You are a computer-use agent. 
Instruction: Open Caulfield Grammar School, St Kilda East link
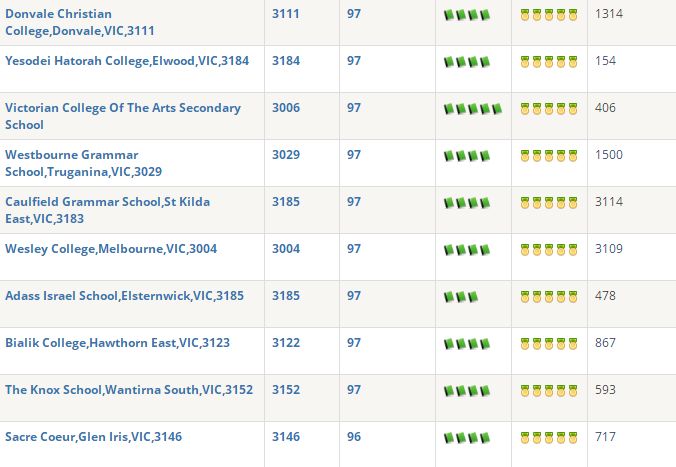coord(108,210)
